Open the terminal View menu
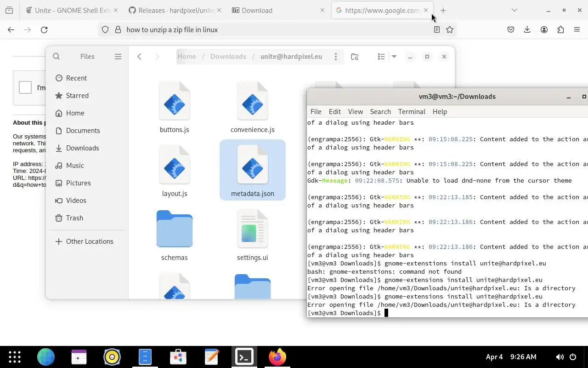Image resolution: width=588 pixels, height=368 pixels. [x=355, y=112]
